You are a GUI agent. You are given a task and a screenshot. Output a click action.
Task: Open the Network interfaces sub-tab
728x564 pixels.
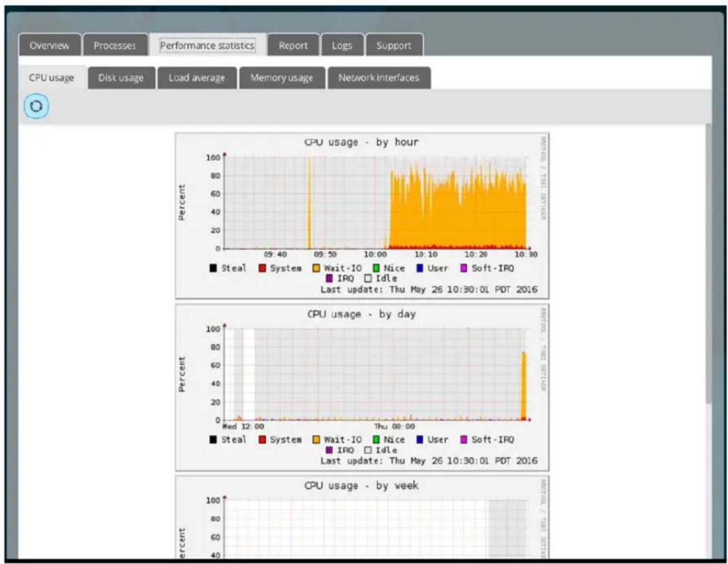[379, 77]
